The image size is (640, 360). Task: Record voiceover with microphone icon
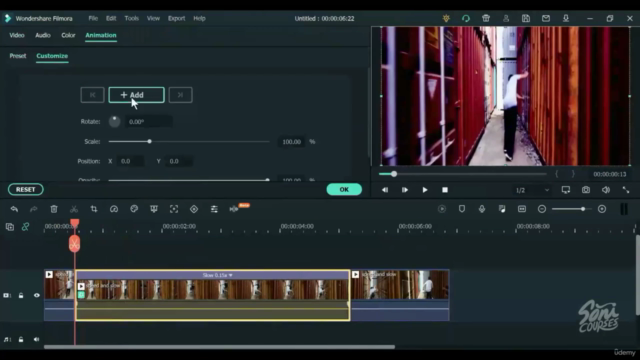point(482,209)
